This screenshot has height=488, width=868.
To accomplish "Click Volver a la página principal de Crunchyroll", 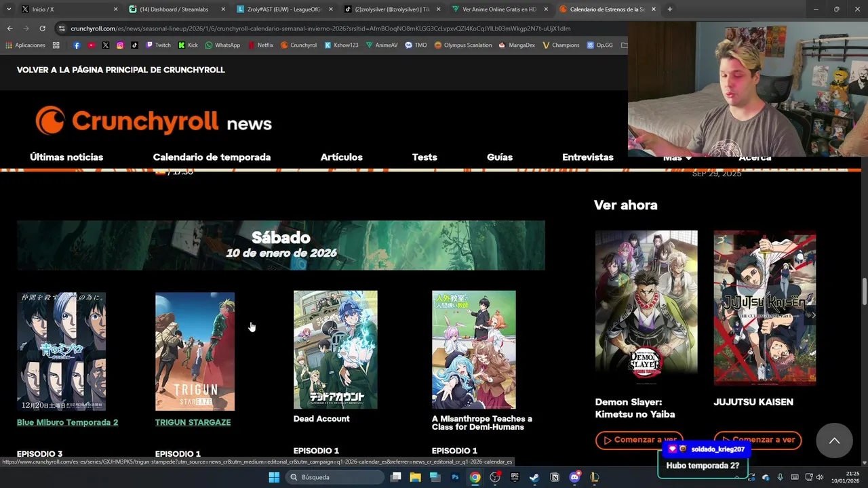I will point(121,70).
